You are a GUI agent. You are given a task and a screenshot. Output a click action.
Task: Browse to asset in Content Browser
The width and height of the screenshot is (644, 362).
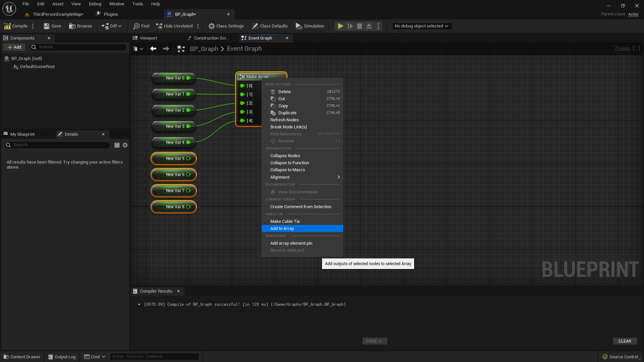[80, 26]
